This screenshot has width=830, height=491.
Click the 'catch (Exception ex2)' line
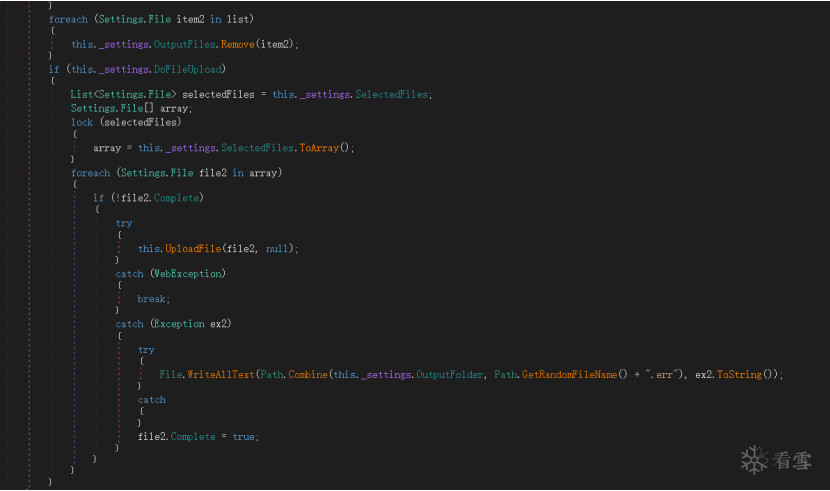[173, 324]
